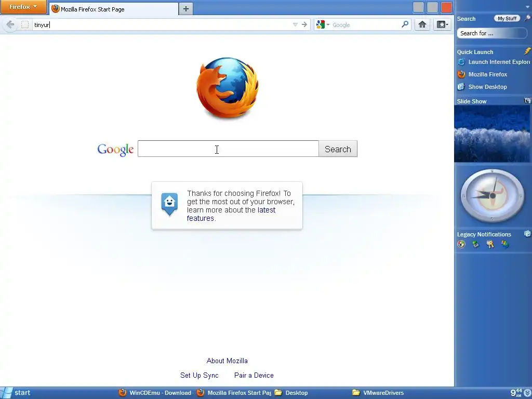Click the camera icon in the Slide Show header

pyautogui.click(x=527, y=101)
